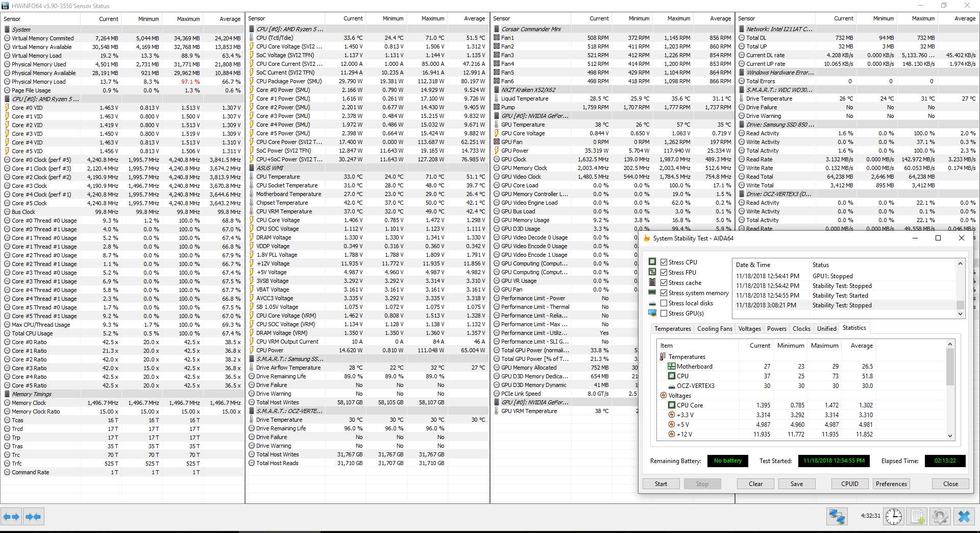The width and height of the screenshot is (980, 533).
Task: Uncheck the Stress FPU checkbox
Action: coord(664,272)
